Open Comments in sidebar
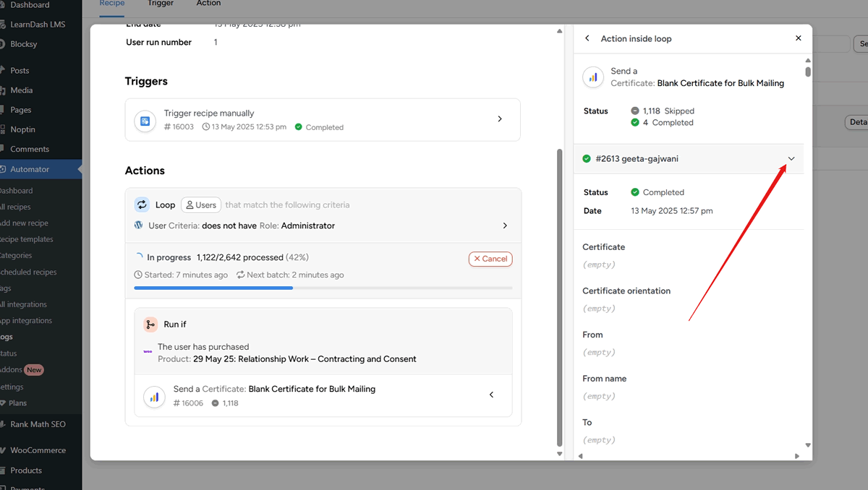The image size is (868, 490). 30,149
